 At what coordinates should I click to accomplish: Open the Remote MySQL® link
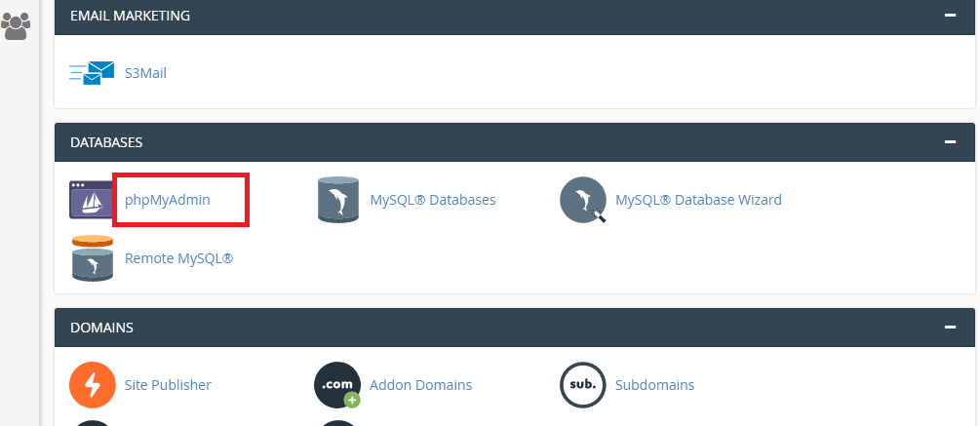click(x=178, y=258)
